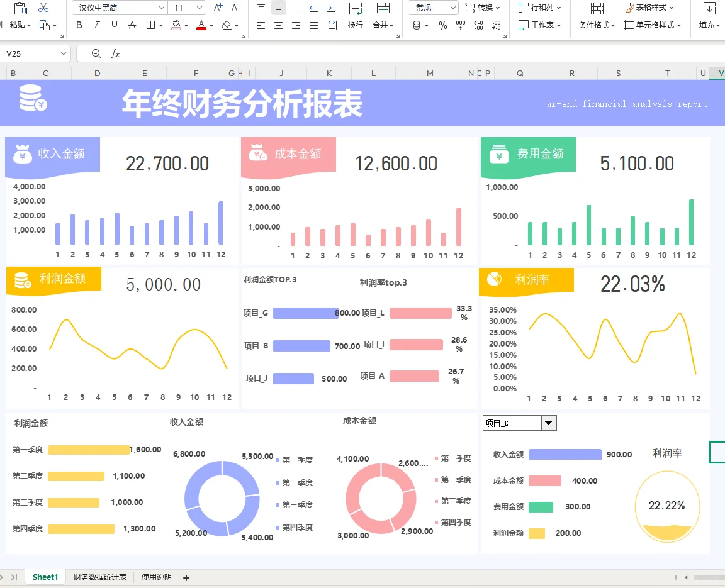The width and height of the screenshot is (725, 588).
Task: Open the cell borders icon
Action: click(150, 25)
